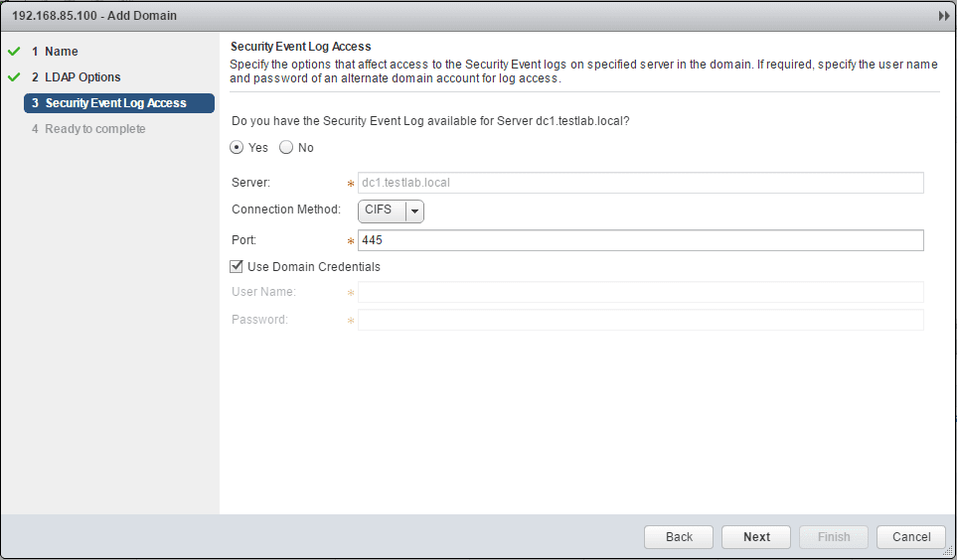
Task: Click the Server text field
Action: point(640,183)
